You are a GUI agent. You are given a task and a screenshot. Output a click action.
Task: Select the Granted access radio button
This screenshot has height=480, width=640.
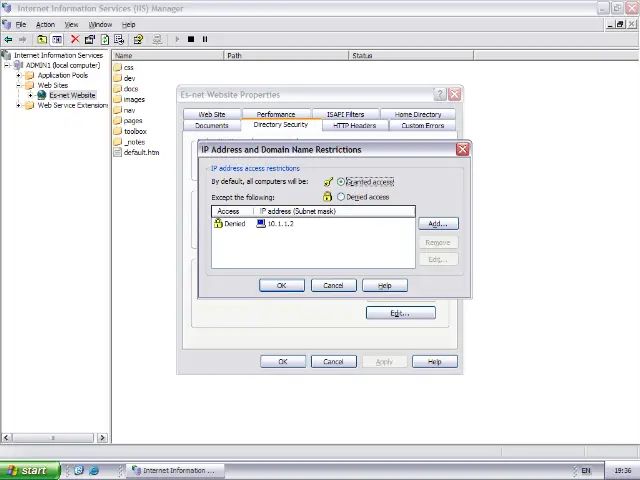341,182
